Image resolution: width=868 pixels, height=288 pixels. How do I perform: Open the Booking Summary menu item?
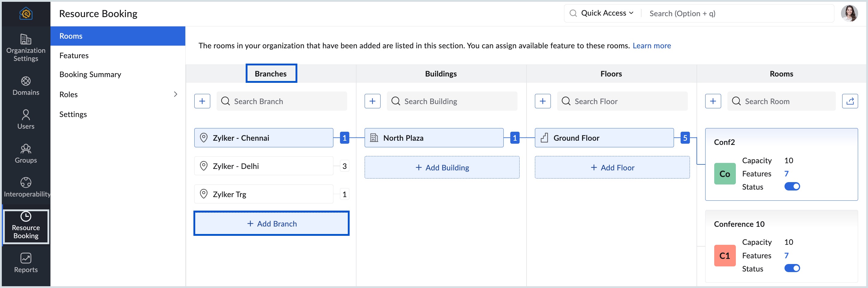click(90, 74)
